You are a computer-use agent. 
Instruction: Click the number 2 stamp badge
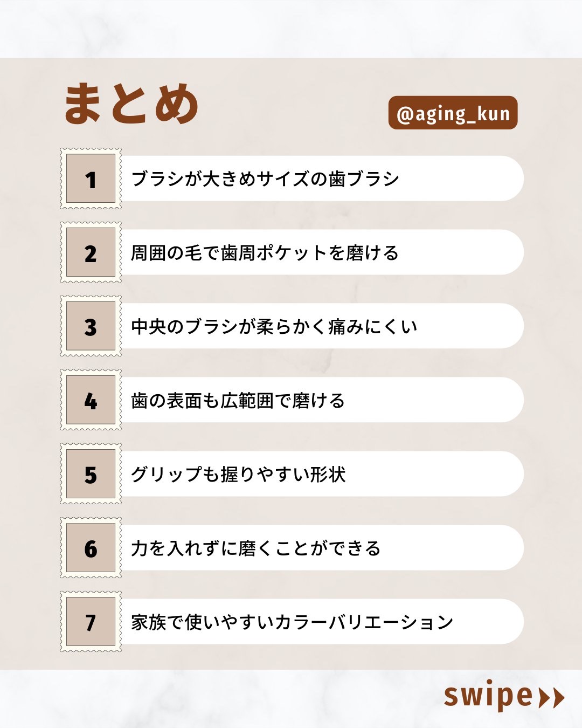tap(91, 252)
